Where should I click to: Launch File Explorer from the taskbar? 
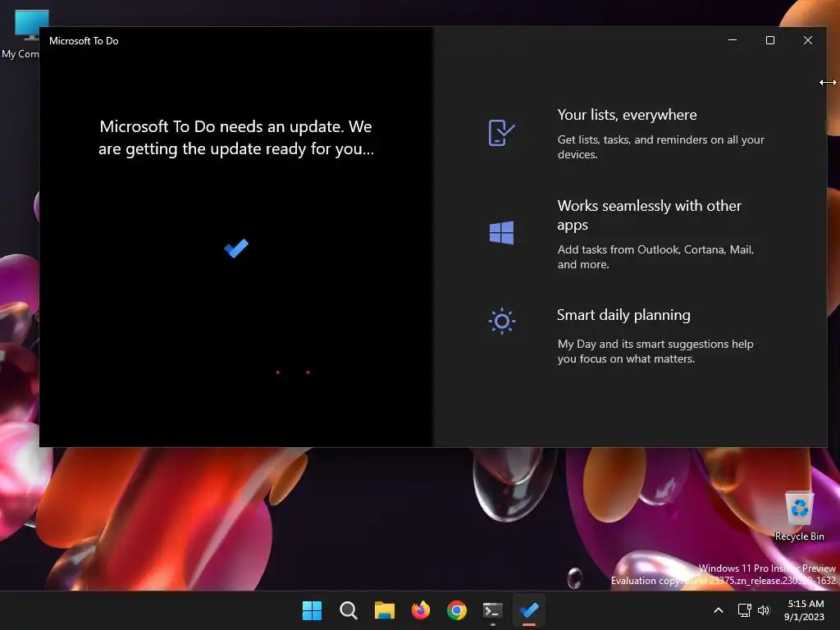point(384,610)
